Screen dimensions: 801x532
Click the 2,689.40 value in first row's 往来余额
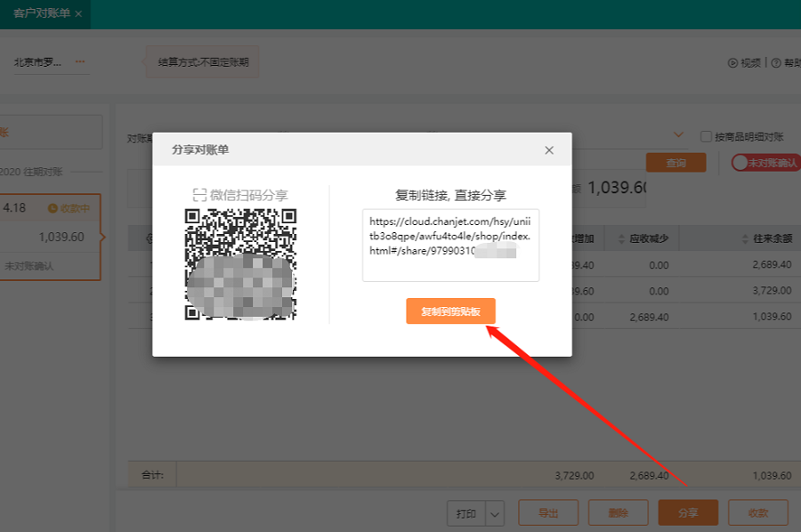pos(772,264)
